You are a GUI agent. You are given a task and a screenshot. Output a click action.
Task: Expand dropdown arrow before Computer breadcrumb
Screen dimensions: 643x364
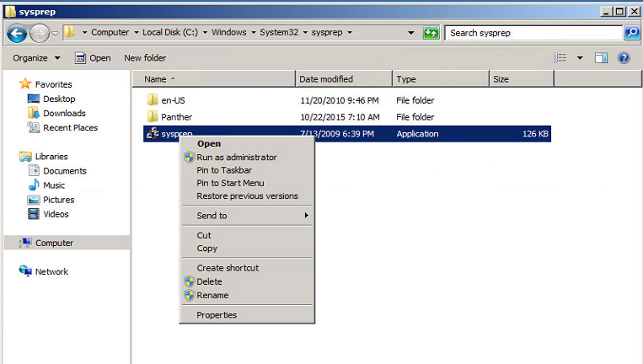coord(84,32)
